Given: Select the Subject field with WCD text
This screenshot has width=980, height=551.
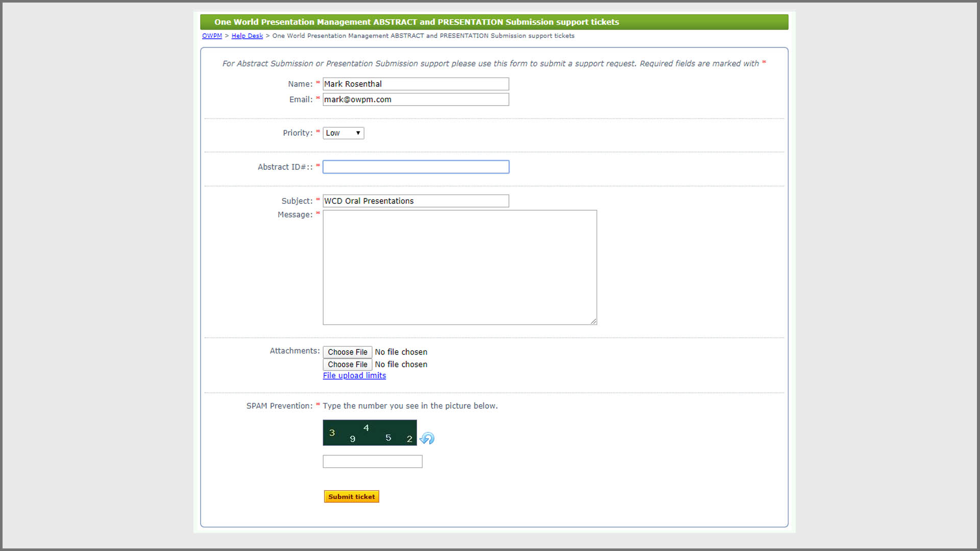Looking at the screenshot, I should point(415,201).
